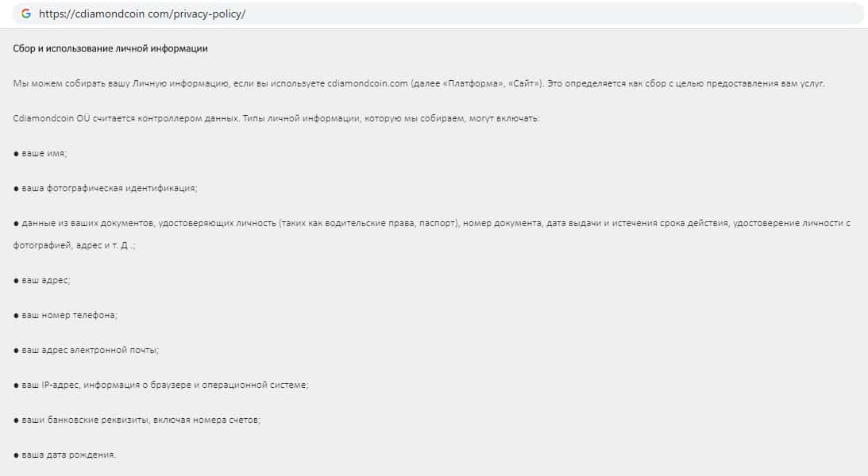
Task: Click the bullet item "ваш адрес;"
Action: [x=45, y=280]
